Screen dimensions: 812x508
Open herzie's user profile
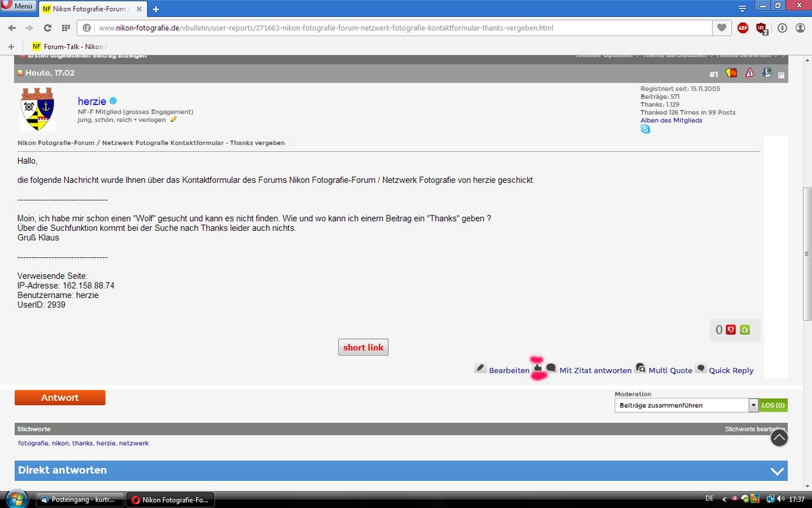(x=92, y=102)
